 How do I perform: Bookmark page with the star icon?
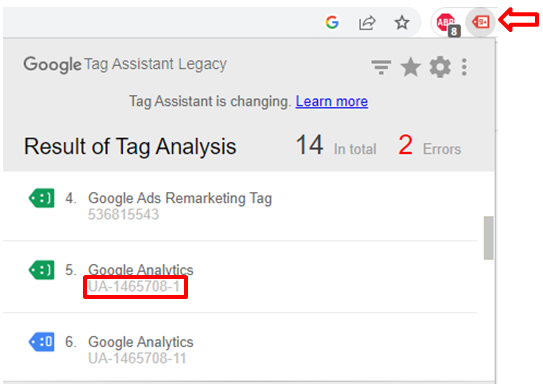tap(402, 23)
